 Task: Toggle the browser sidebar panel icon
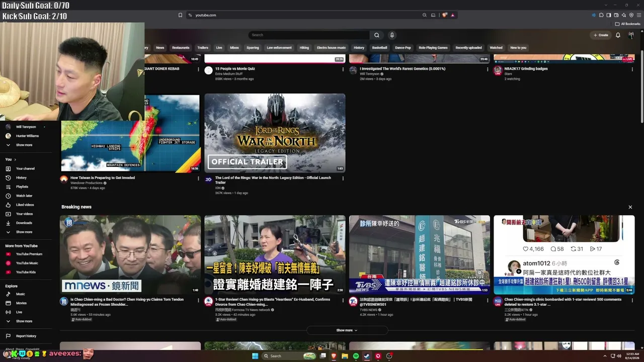click(608, 15)
